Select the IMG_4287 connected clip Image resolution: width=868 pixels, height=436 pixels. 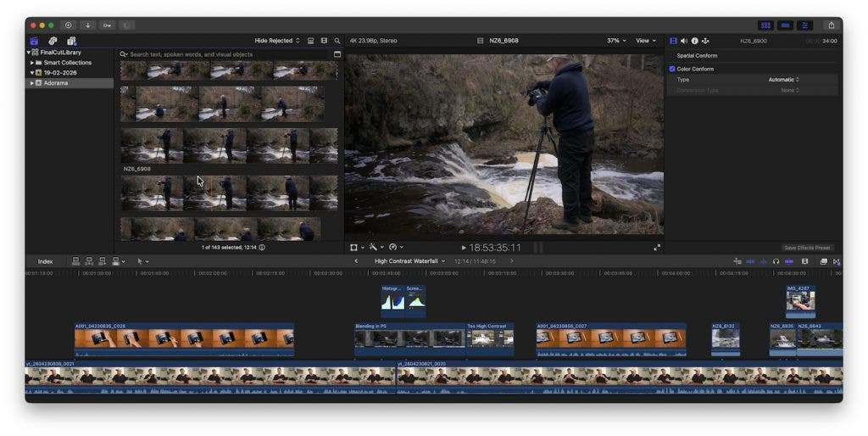(x=800, y=301)
